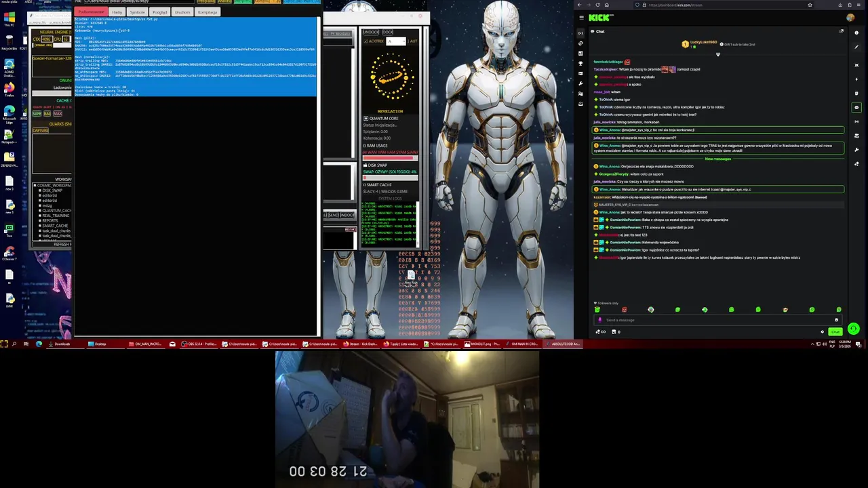
Task: Go to browser home page
Action: (607, 5)
